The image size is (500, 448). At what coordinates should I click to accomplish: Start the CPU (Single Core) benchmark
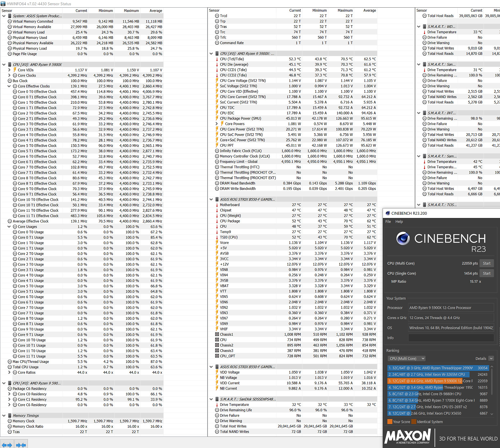click(x=487, y=274)
